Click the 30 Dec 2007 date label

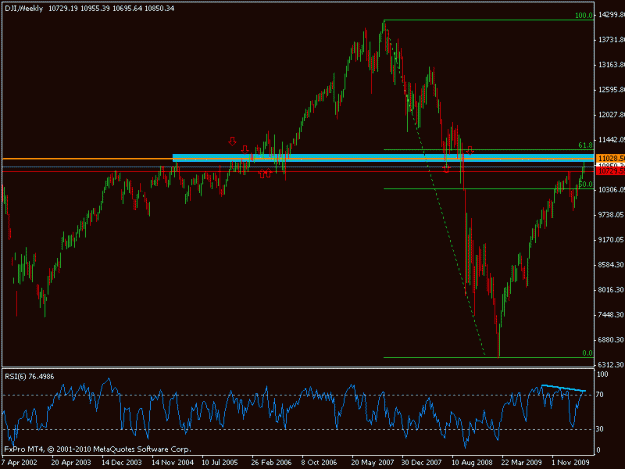[422, 462]
